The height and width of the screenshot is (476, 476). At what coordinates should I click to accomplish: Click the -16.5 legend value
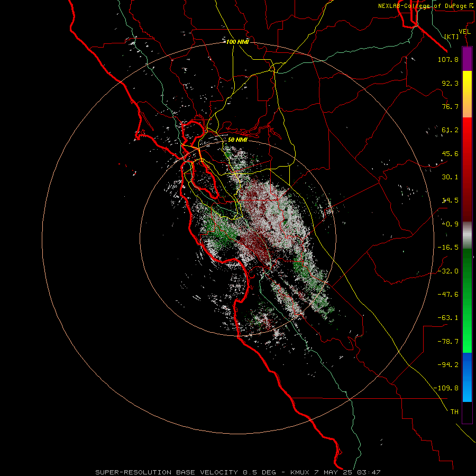point(448,248)
